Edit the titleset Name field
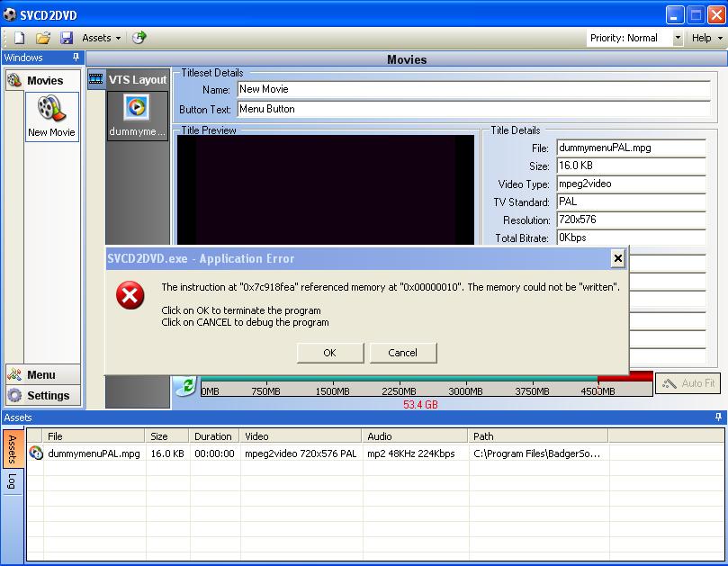 (x=473, y=89)
